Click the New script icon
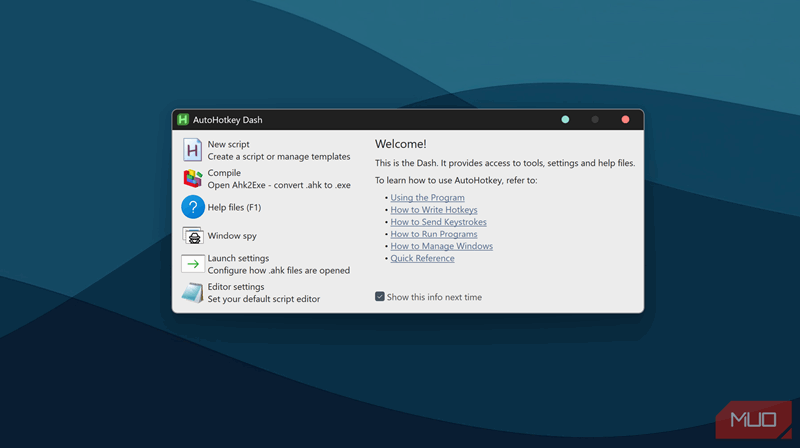This screenshot has width=800, height=448. (192, 150)
